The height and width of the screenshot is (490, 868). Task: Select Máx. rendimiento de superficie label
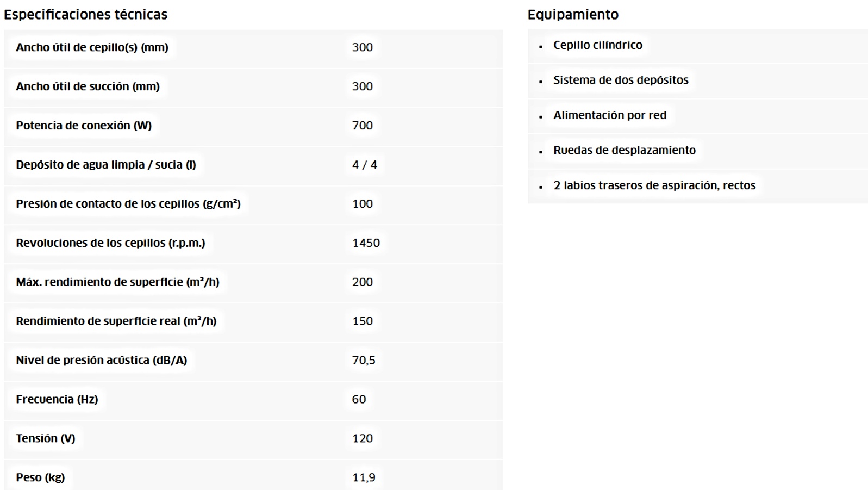pos(118,282)
